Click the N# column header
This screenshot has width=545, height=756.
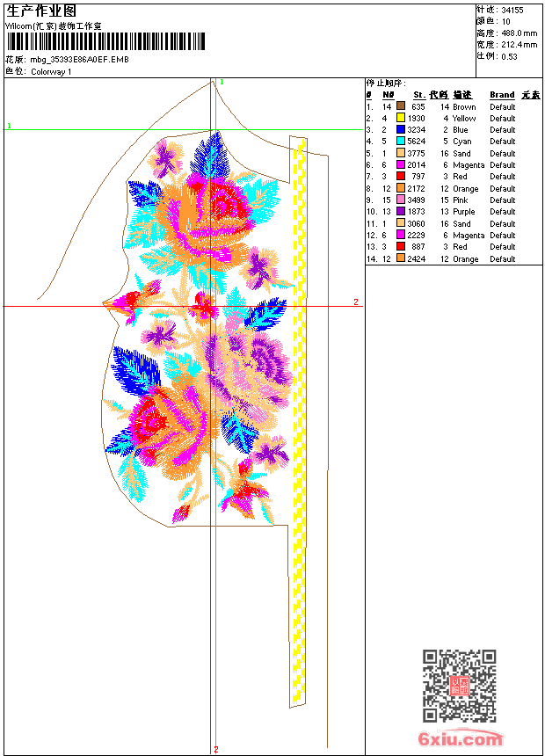pos(389,95)
